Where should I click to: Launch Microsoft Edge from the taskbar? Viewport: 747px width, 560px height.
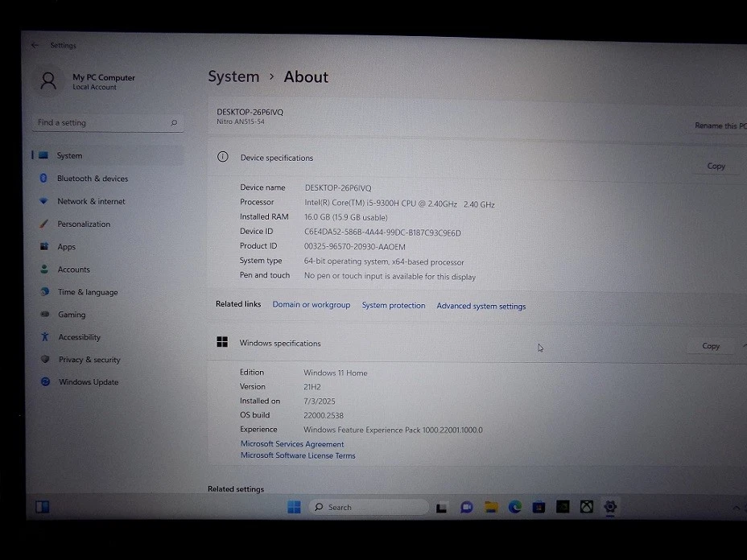tap(515, 507)
